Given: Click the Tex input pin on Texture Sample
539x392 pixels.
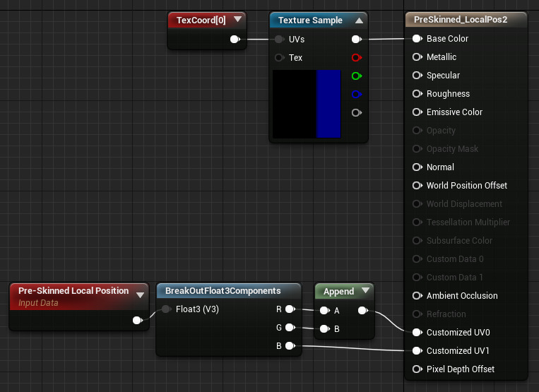Looking at the screenshot, I should click(279, 58).
